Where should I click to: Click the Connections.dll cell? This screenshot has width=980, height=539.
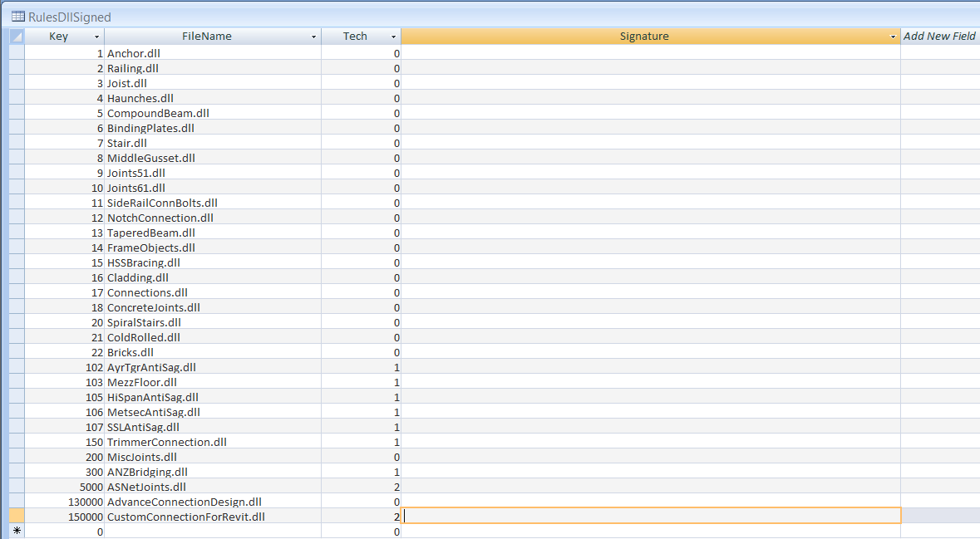(x=213, y=292)
